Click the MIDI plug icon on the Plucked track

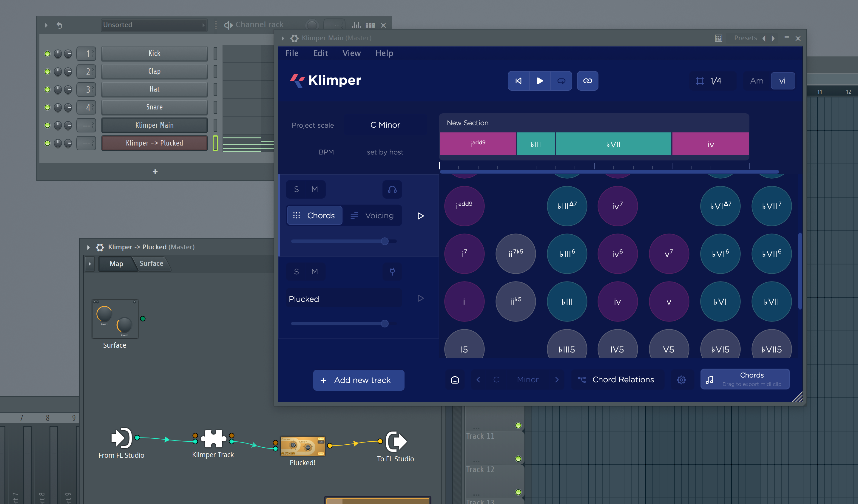392,272
